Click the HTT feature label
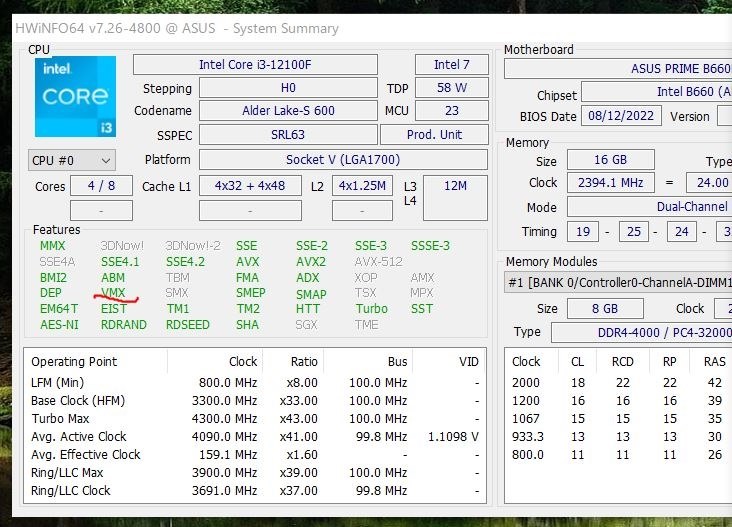Image resolution: width=732 pixels, height=527 pixels. [308, 309]
